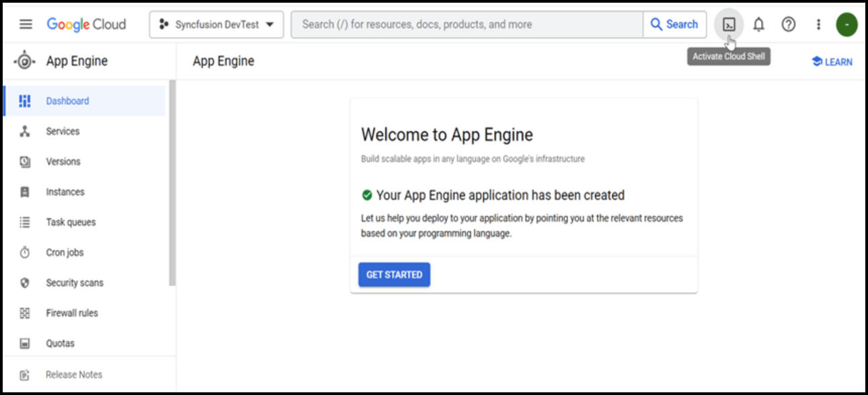Click the Google Cloud logo
868x395 pixels.
pos(86,24)
